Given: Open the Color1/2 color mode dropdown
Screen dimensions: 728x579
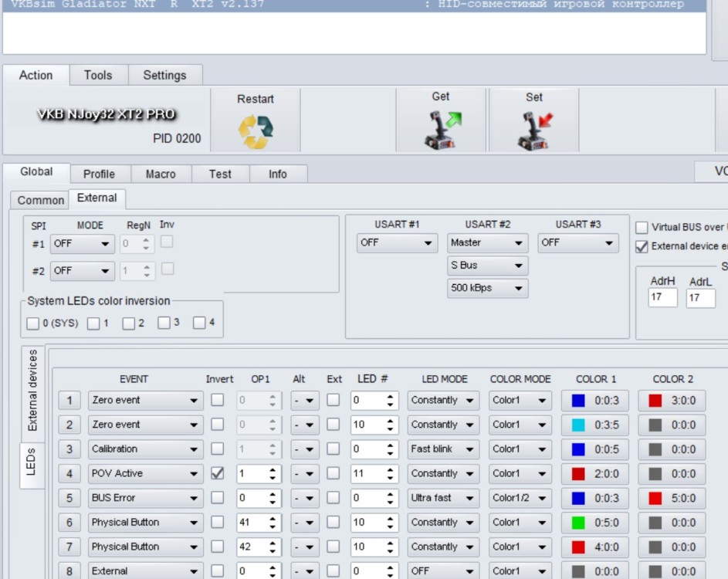Looking at the screenshot, I should point(520,498).
